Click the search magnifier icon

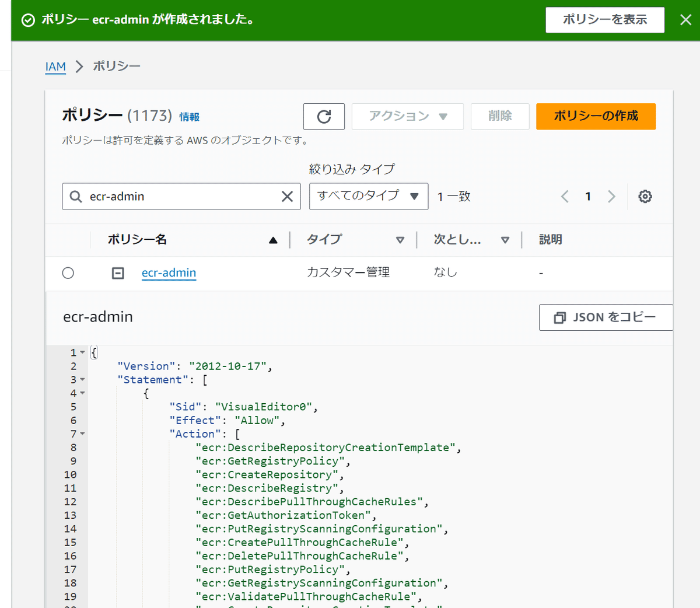(76, 197)
